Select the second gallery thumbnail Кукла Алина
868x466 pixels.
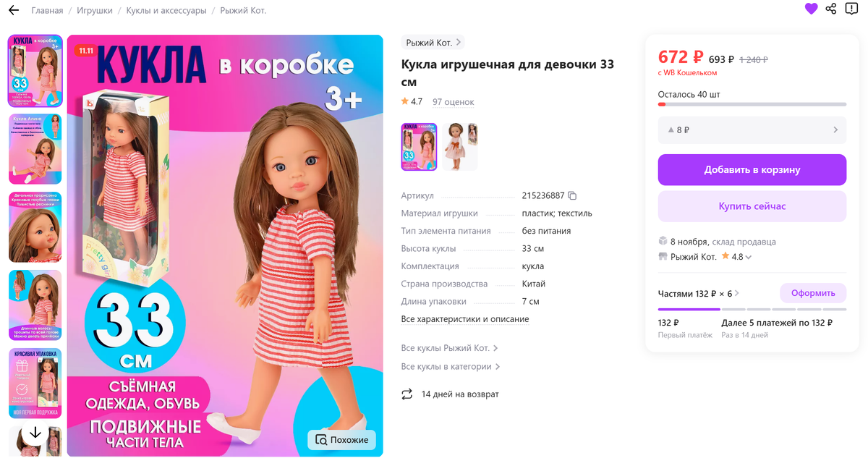[35, 149]
